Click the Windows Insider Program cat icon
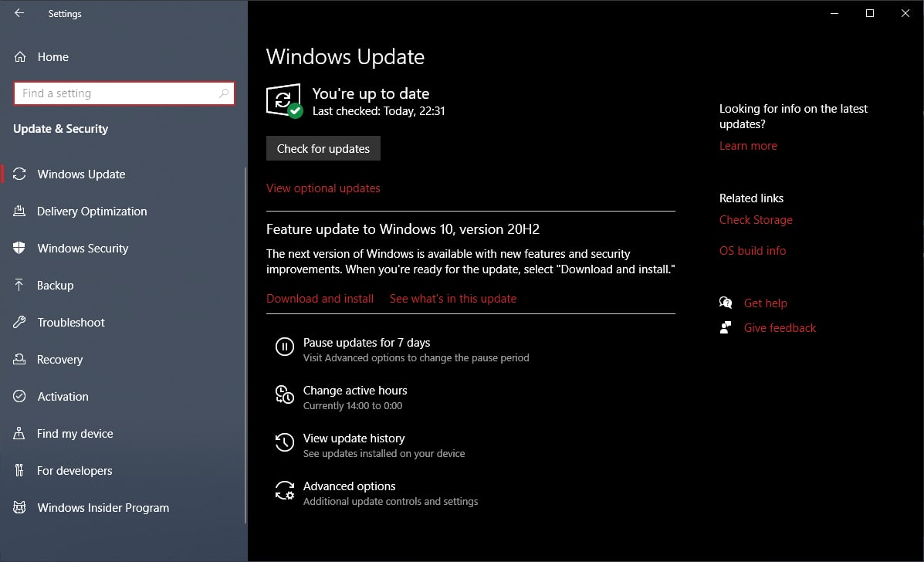Screen dimensions: 924x562 point(19,507)
